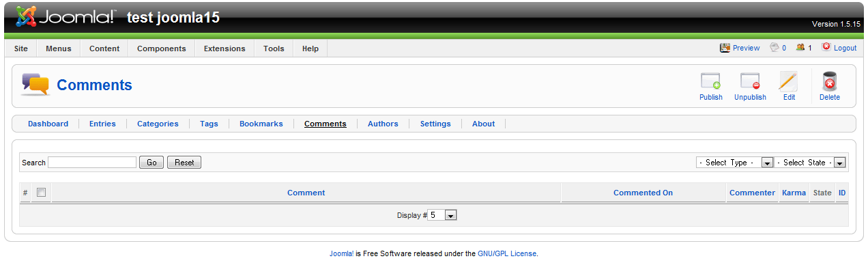Click the Version 1.5.15 text
Screen dimensions: 868x263
pyautogui.click(x=836, y=24)
